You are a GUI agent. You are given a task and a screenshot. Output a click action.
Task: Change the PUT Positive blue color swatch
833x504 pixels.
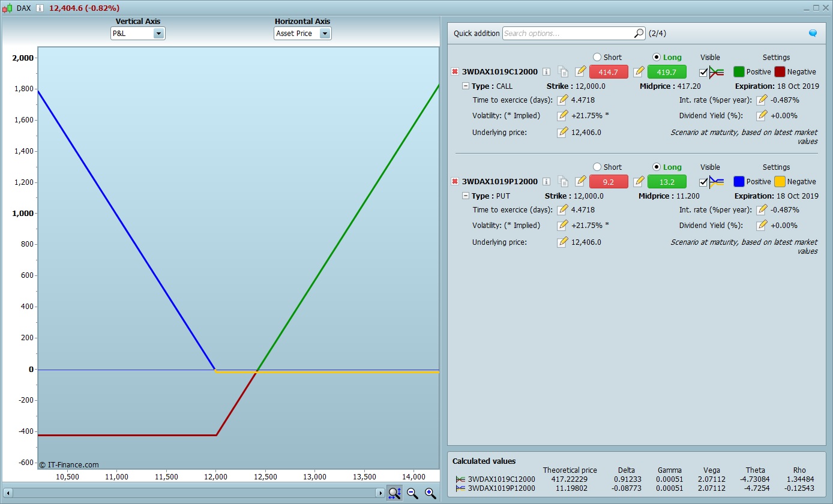(x=739, y=182)
